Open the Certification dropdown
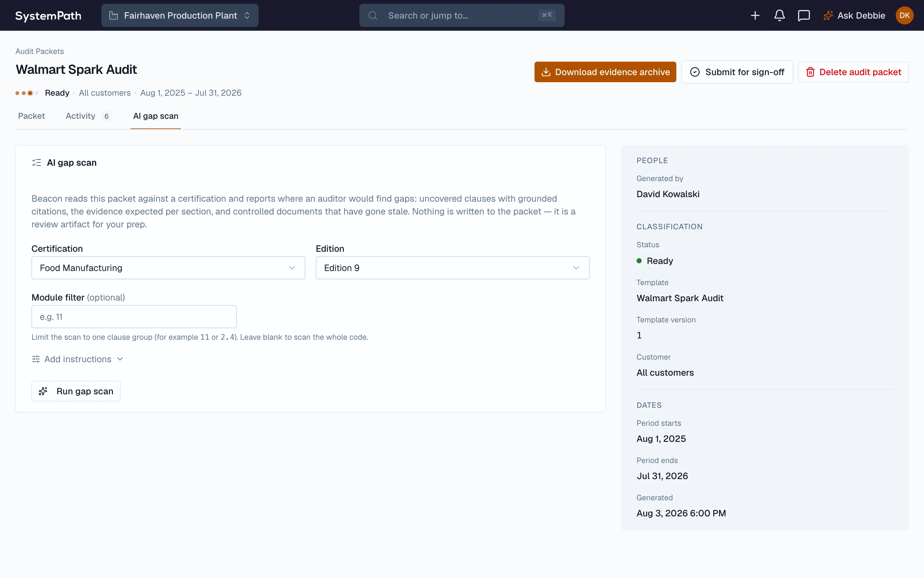The height and width of the screenshot is (578, 924). pyautogui.click(x=168, y=268)
